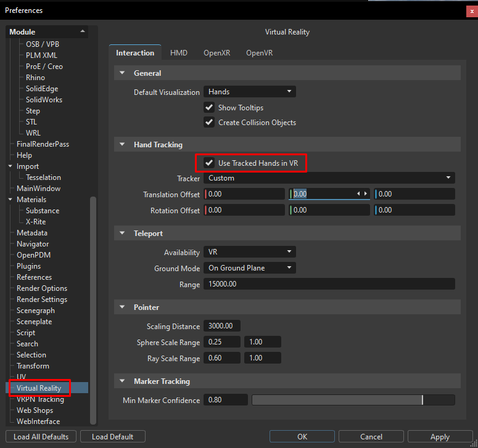478x448 pixels.
Task: Adjust the Min Marker Confidence slider
Action: point(422,400)
